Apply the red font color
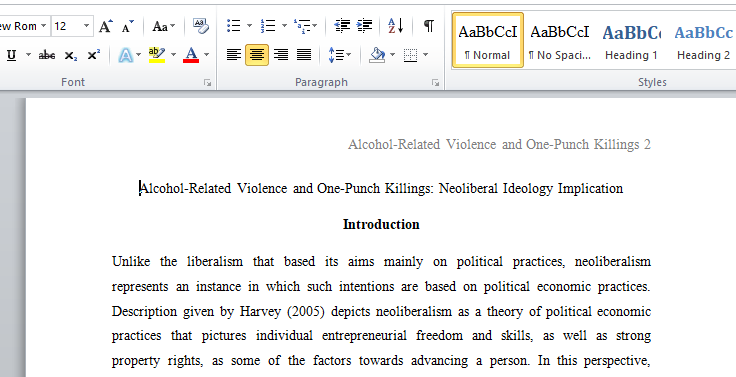The height and width of the screenshot is (377, 736). coord(191,55)
